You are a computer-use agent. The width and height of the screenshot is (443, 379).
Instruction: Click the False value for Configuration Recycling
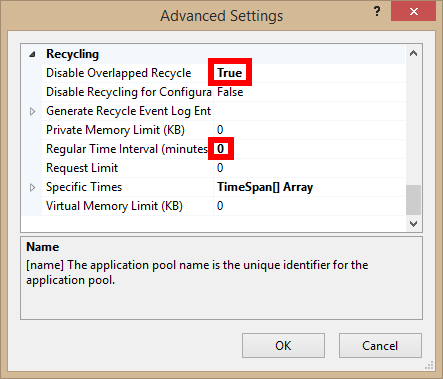[230, 92]
